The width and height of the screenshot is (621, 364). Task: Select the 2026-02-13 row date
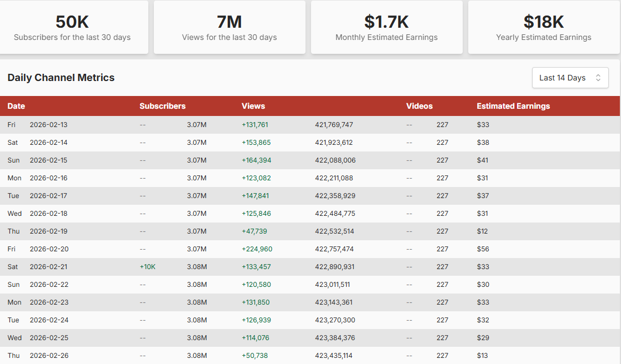(48, 125)
